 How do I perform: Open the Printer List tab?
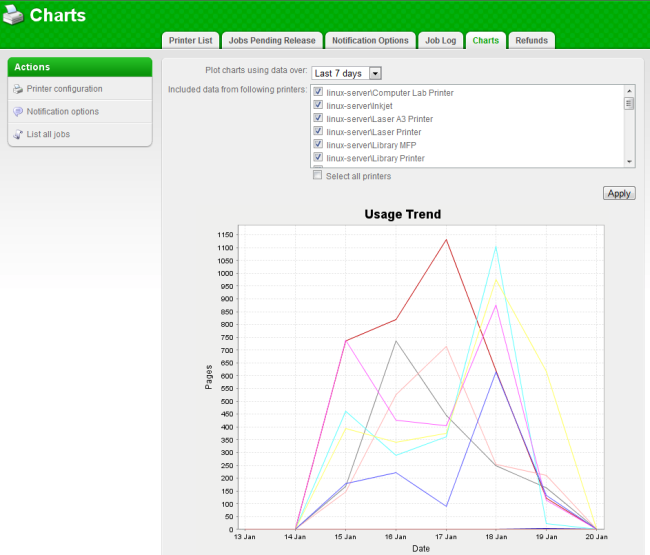coord(190,41)
